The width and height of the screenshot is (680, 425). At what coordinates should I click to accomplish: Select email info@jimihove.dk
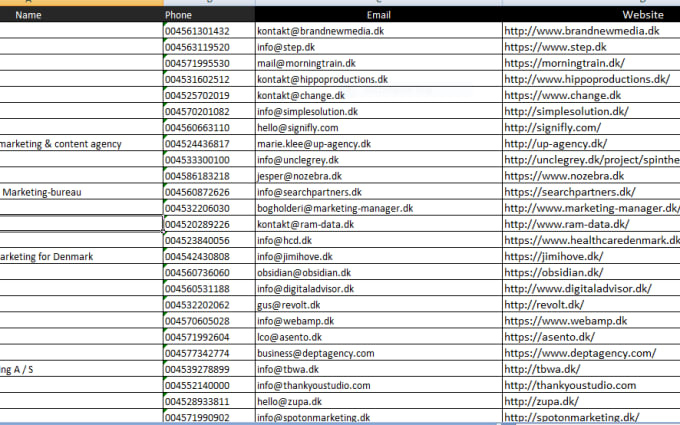[x=295, y=256]
